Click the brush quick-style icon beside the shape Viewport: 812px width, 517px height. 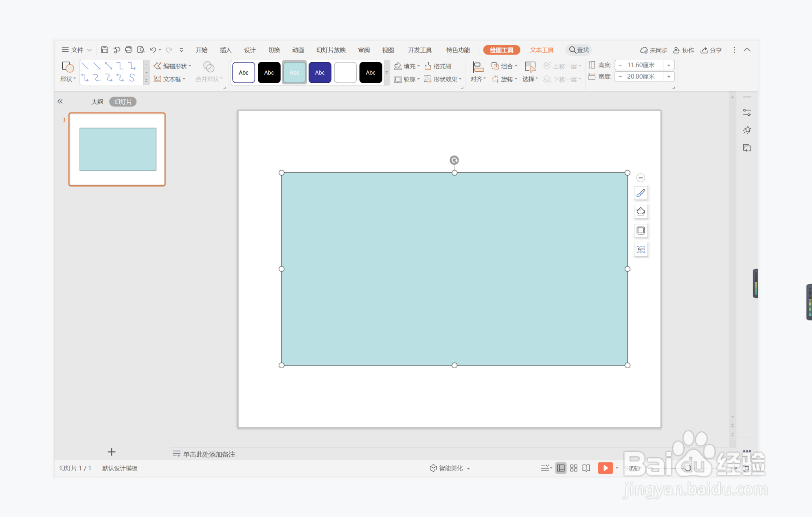point(641,193)
